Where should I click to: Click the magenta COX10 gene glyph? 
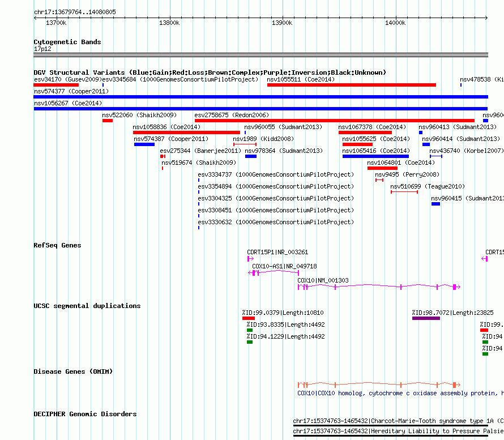tap(379, 287)
